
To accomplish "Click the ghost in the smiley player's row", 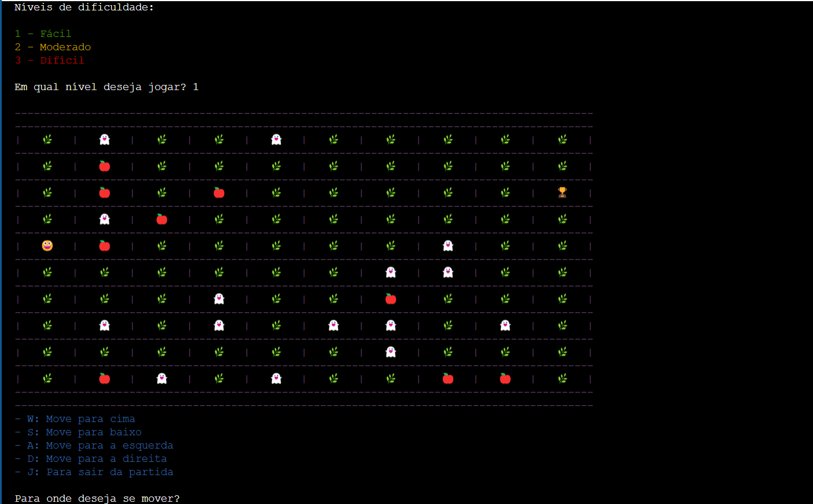I will coord(448,246).
